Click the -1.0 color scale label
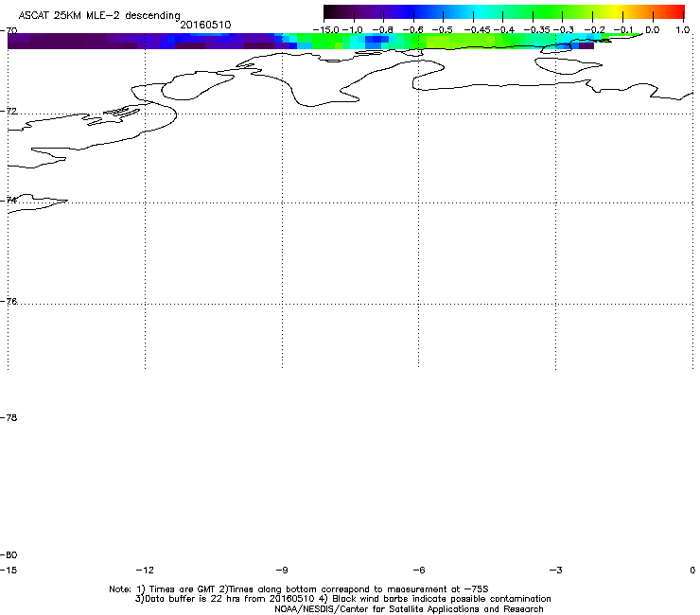700x615 pixels. (x=353, y=30)
